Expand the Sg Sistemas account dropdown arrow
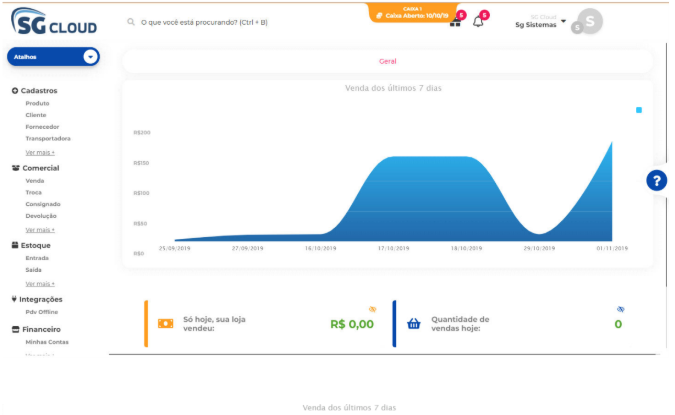675x415 pixels. (563, 21)
